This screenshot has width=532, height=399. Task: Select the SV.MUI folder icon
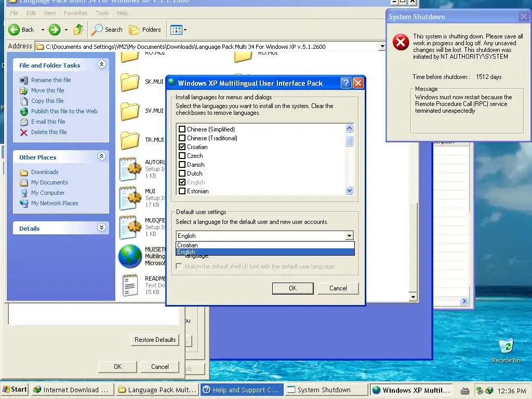(x=129, y=111)
